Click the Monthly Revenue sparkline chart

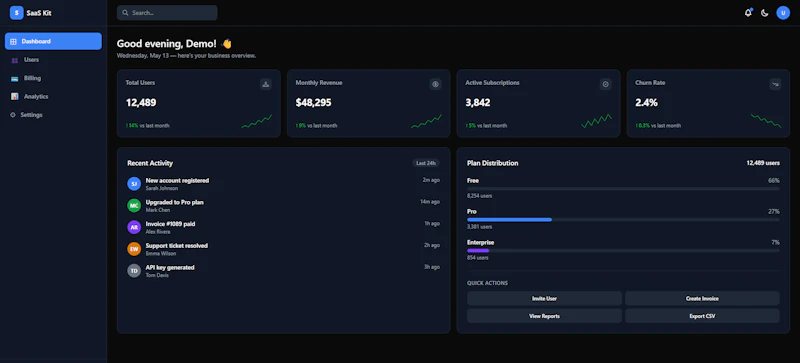coord(427,121)
